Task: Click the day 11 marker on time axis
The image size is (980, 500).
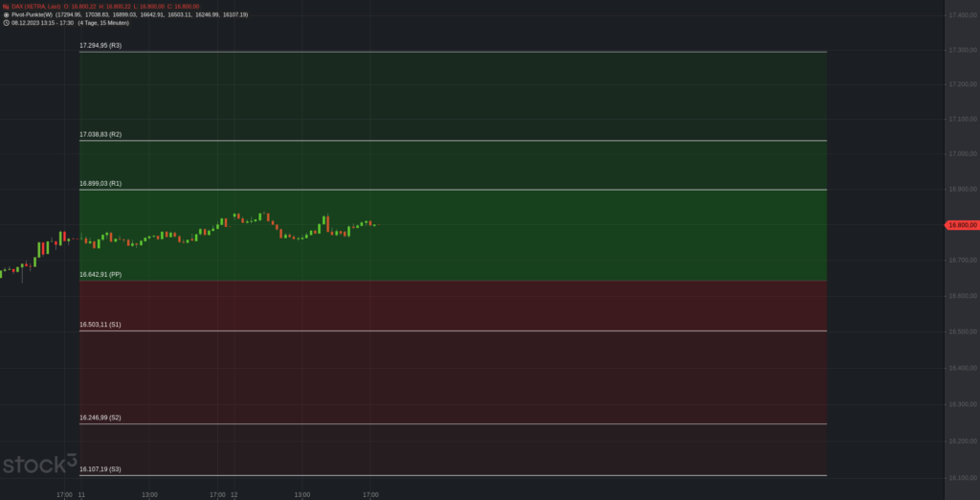Action: 81,495
